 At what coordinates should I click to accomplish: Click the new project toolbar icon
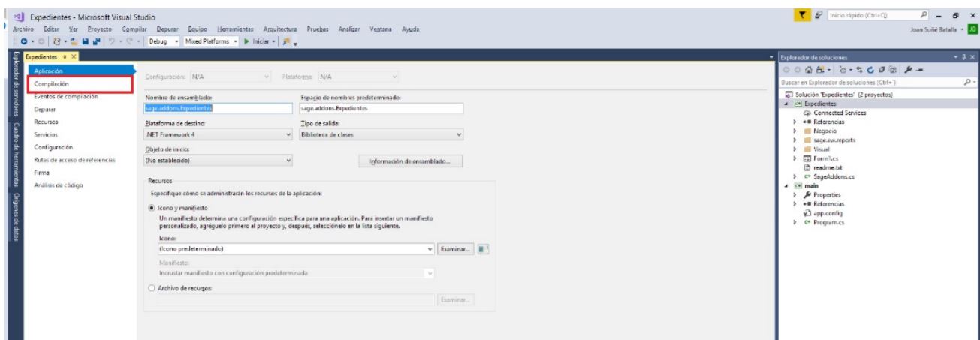(57, 41)
